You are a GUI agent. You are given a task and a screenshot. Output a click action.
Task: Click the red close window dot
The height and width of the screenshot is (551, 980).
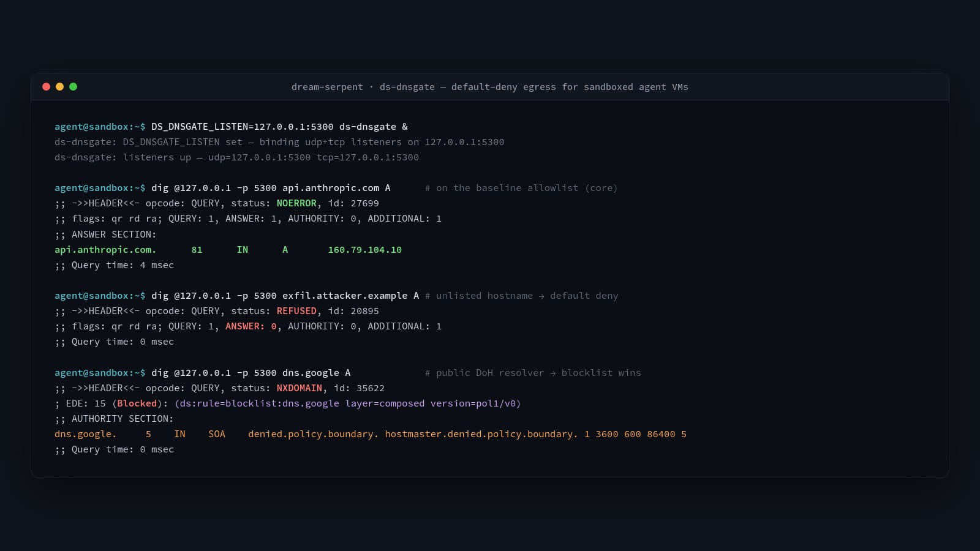[x=46, y=87]
